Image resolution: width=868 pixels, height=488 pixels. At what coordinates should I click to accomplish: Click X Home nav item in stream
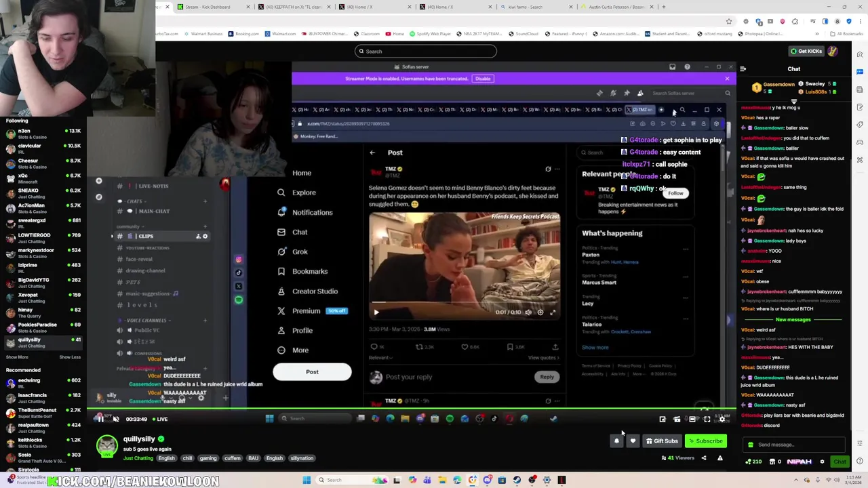[302, 173]
